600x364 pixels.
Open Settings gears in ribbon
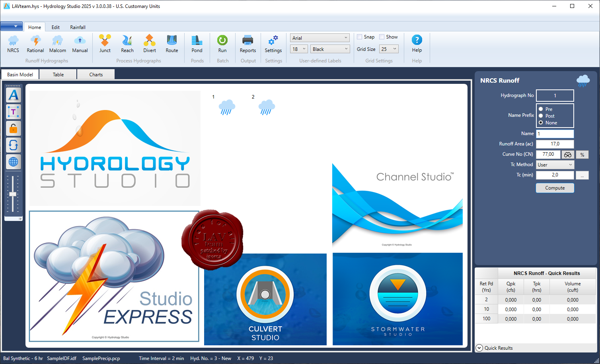pyautogui.click(x=273, y=44)
